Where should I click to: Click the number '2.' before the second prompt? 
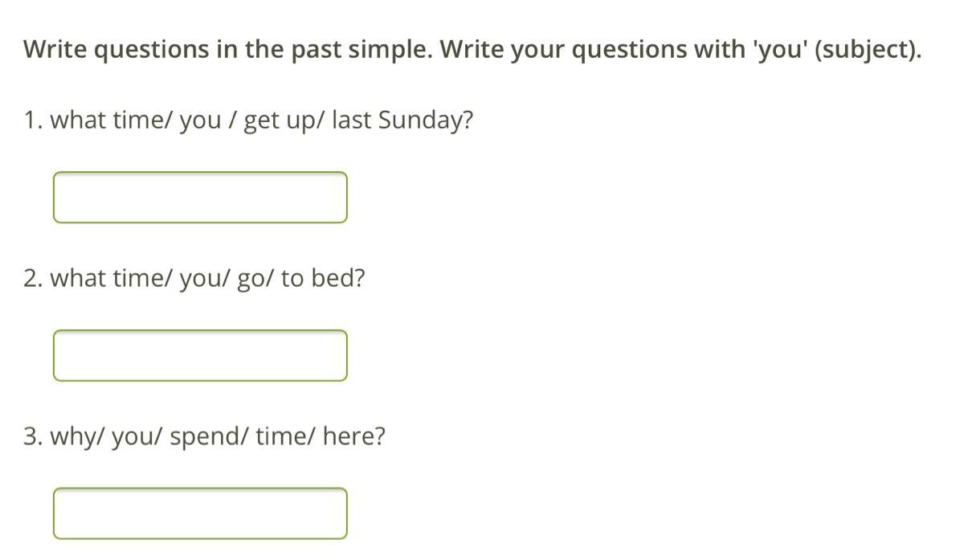pyautogui.click(x=33, y=279)
